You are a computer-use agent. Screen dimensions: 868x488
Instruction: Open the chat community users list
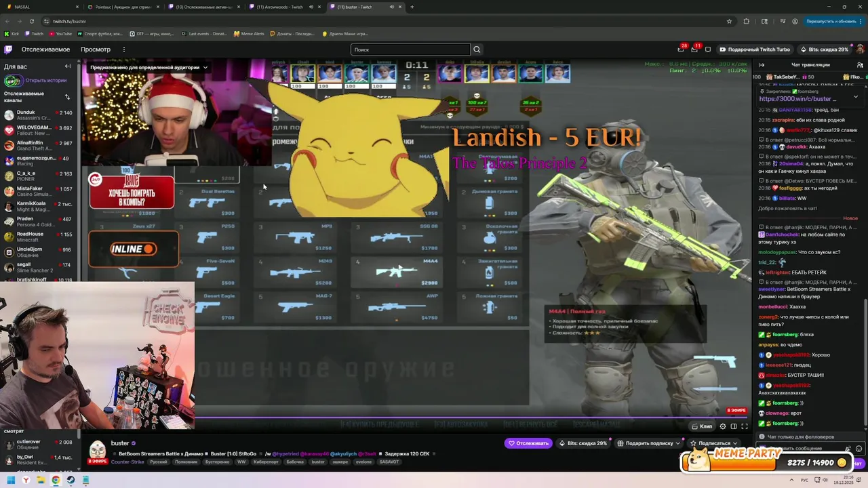click(x=859, y=65)
